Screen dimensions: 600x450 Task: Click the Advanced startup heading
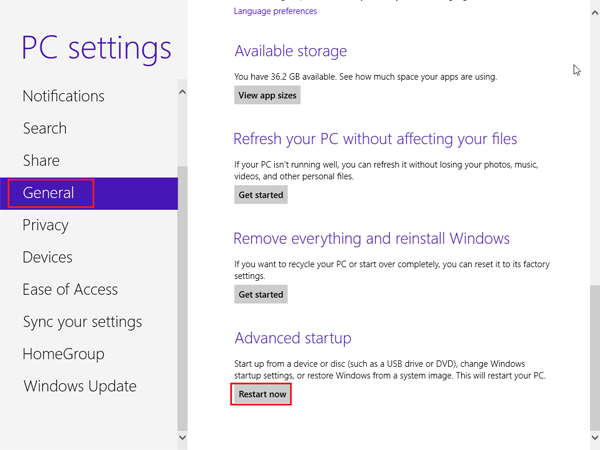click(x=293, y=338)
